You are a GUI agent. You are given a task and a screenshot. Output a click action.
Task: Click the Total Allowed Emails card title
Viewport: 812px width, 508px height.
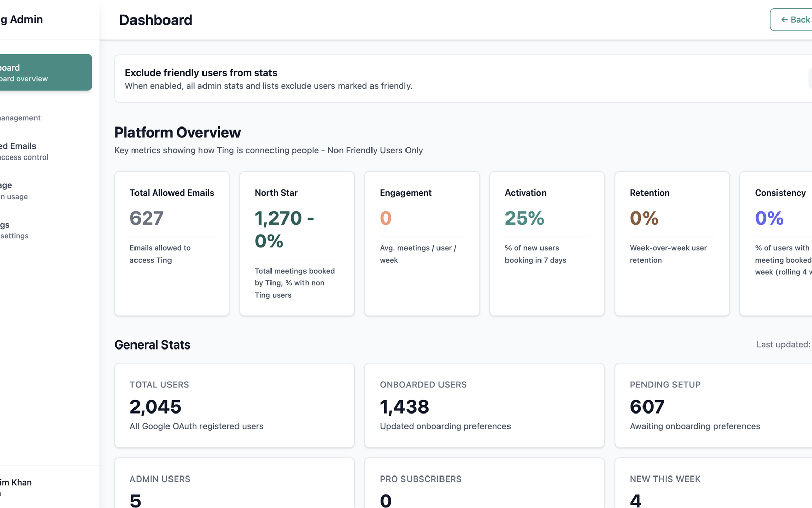[172, 193]
